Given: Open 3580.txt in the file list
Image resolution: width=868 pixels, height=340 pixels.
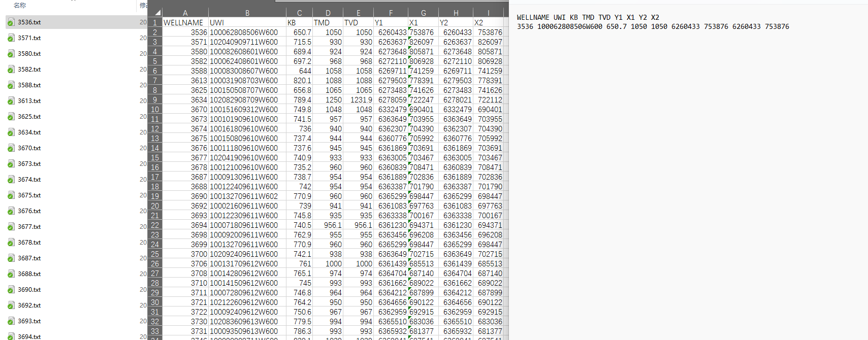Looking at the screenshot, I should 29,54.
